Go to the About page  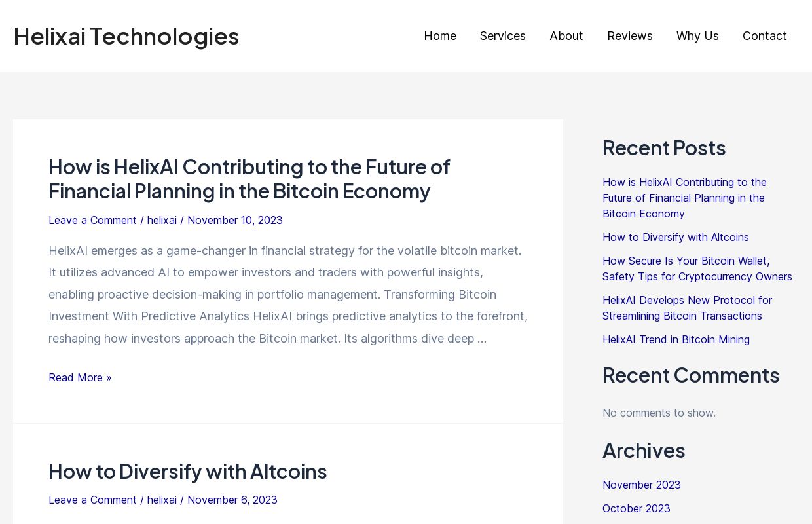pyautogui.click(x=566, y=36)
